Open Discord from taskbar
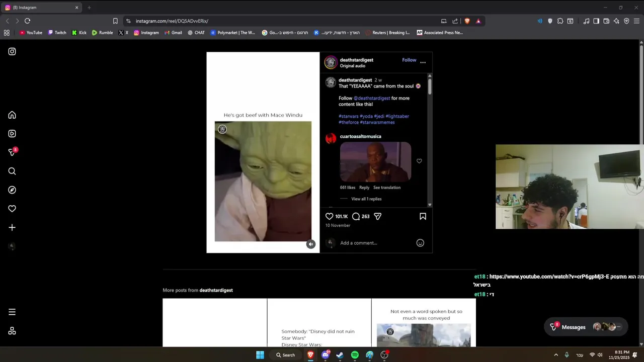The width and height of the screenshot is (644, 362). [326, 355]
